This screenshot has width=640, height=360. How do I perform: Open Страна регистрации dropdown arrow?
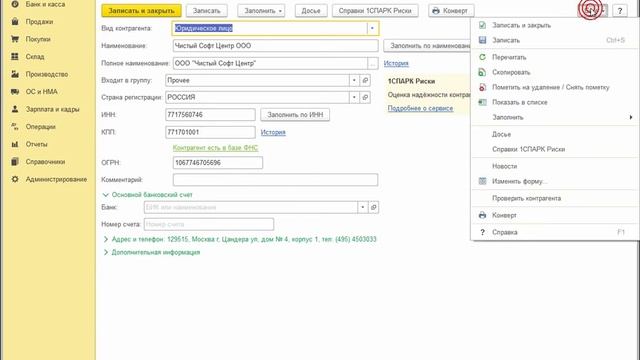(x=354, y=98)
